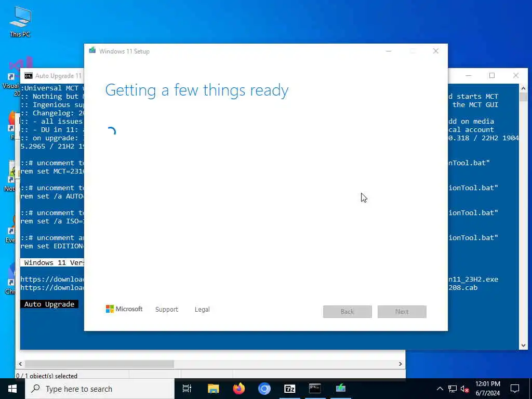Maximize the Auto Upgrade console window
Viewport: 532px width, 399px height.
[492, 75]
